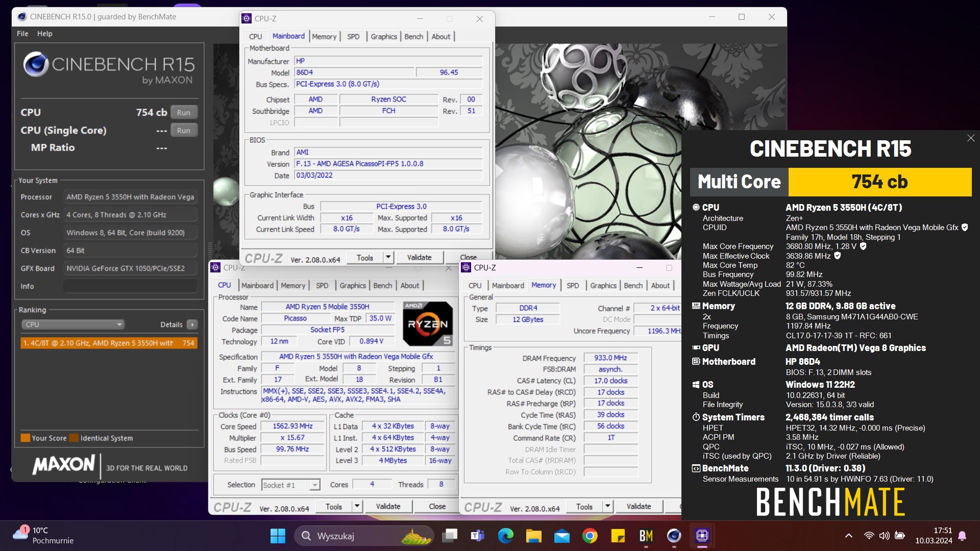The image size is (980, 551).
Task: Switch to SPD tab in Mainboard CPU-Z window
Action: (353, 37)
